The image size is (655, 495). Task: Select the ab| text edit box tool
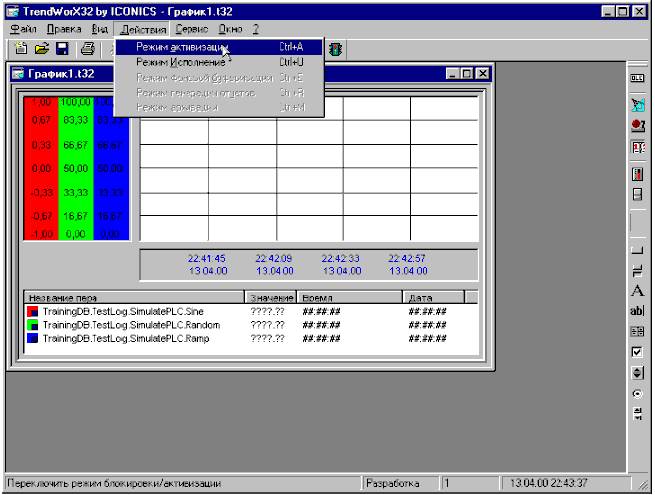pyautogui.click(x=637, y=311)
